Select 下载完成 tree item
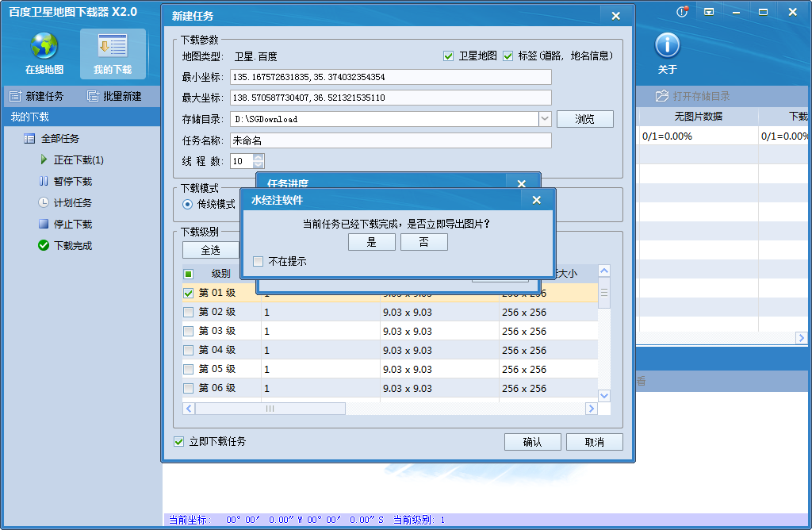812x530 pixels. click(65, 245)
